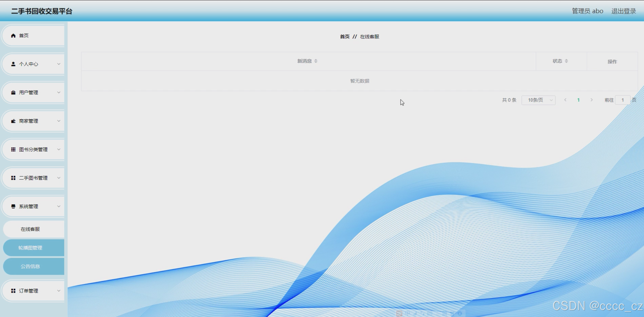Click the 前往 page number input field
This screenshot has width=644, height=317.
coord(622,100)
